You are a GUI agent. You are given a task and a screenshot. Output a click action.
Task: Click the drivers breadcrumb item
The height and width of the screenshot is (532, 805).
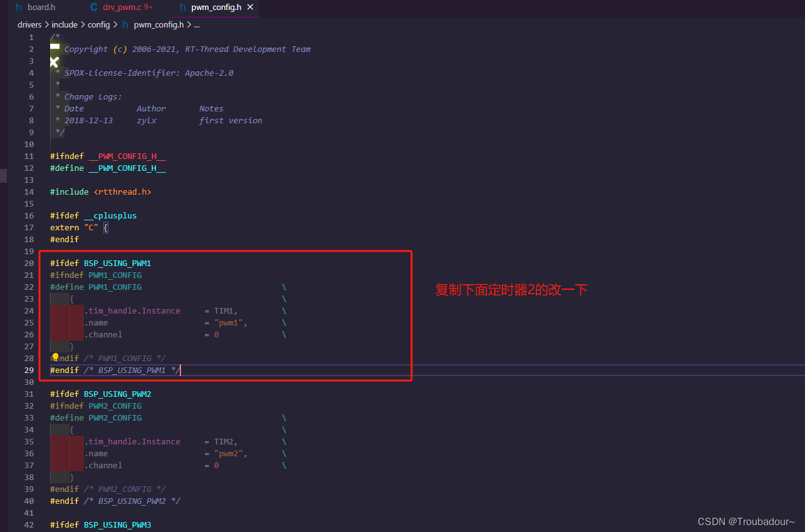(29, 24)
